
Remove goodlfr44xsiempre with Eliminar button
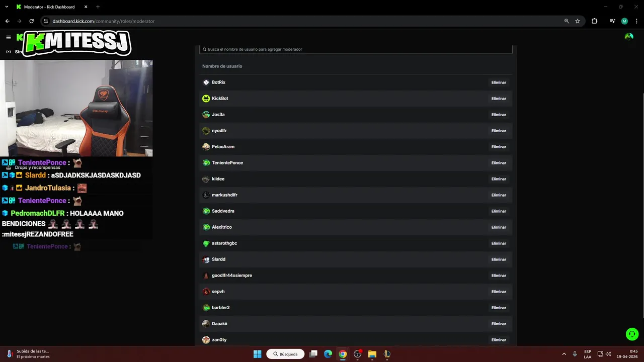499,276
